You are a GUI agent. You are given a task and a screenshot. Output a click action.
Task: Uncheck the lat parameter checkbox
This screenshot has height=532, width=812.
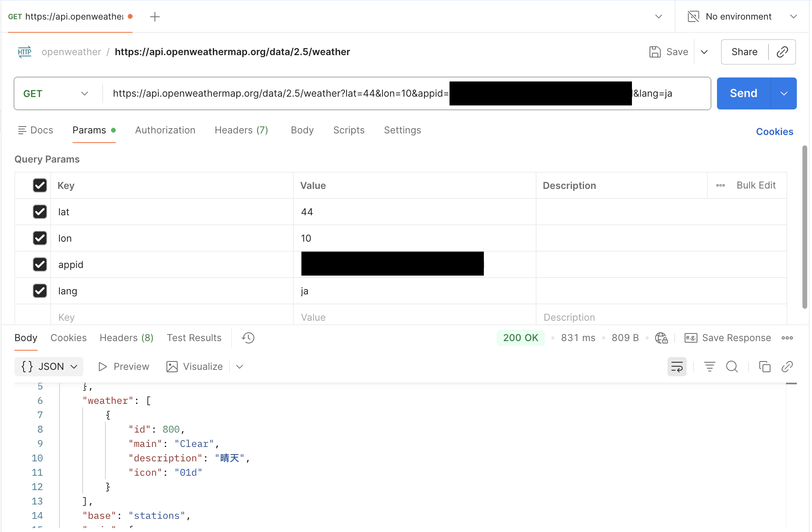[40, 212]
